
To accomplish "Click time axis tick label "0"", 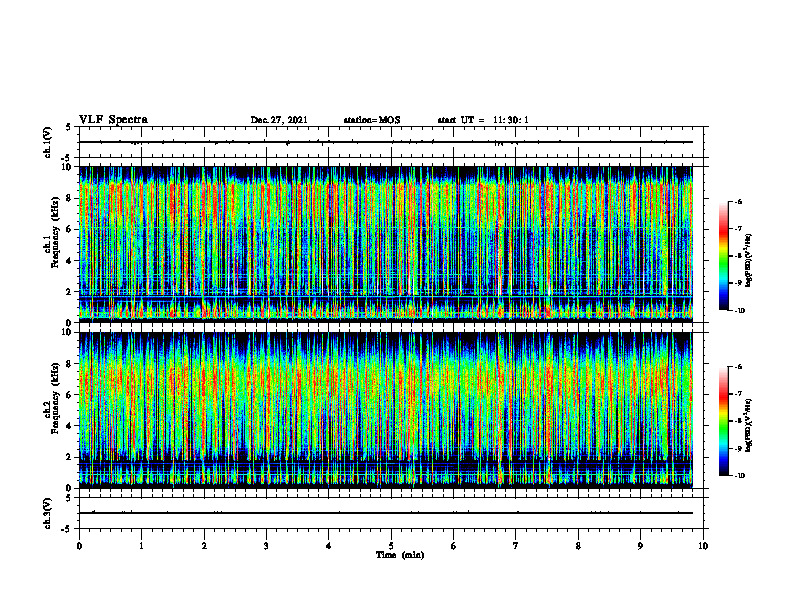I will (x=79, y=546).
